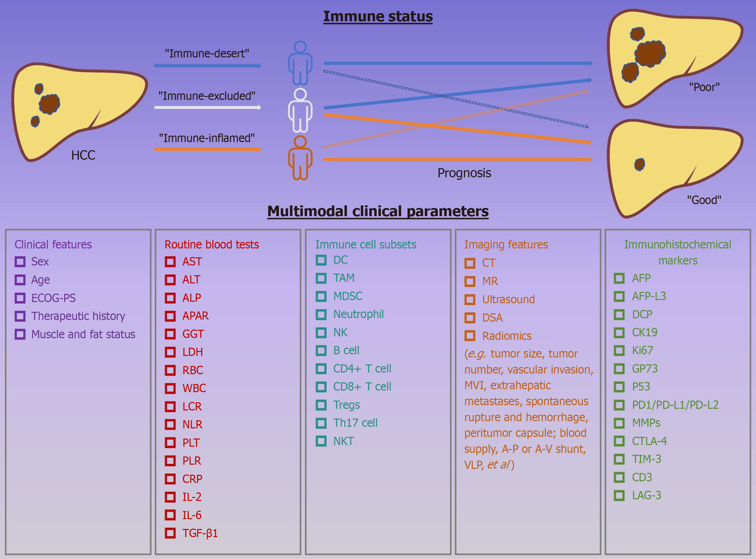
Task: Toggle the CD8+ T cell checkbox
Action: 321,386
